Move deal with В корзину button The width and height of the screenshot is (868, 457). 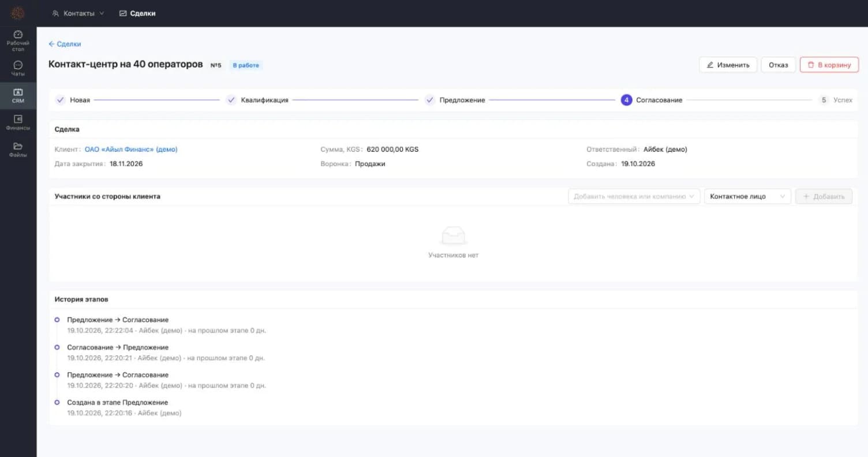tap(829, 65)
